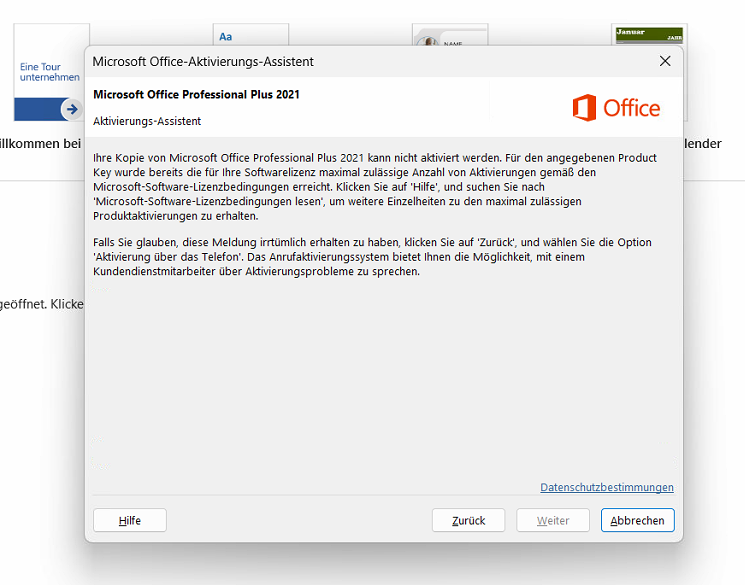Click the arrow icon on the tour thumbnail

coord(71,108)
